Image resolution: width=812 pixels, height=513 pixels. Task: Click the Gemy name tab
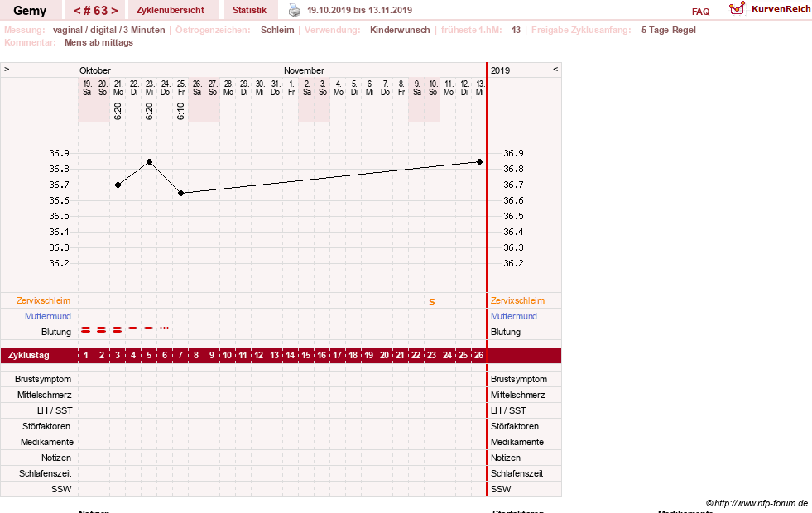(x=30, y=11)
